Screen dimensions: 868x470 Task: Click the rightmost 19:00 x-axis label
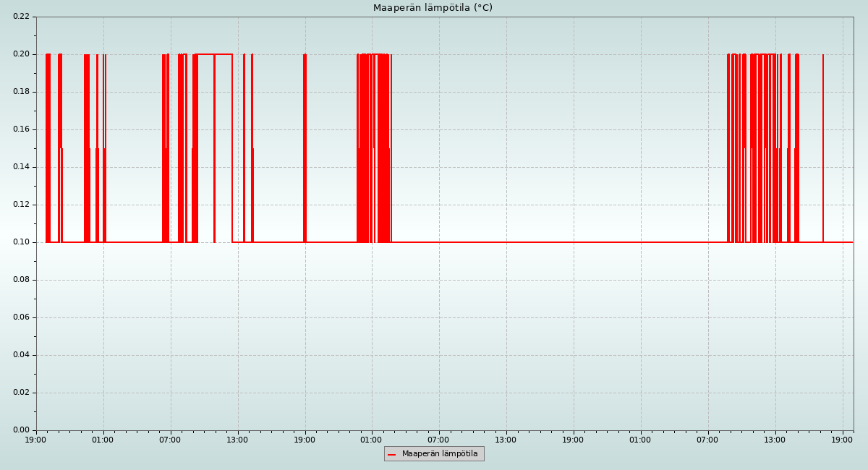point(842,440)
